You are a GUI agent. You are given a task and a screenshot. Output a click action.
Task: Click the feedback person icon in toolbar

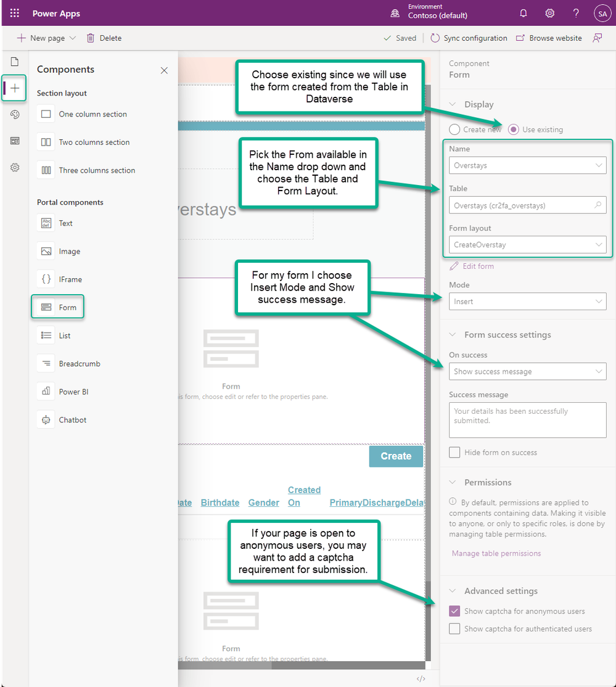(x=597, y=38)
